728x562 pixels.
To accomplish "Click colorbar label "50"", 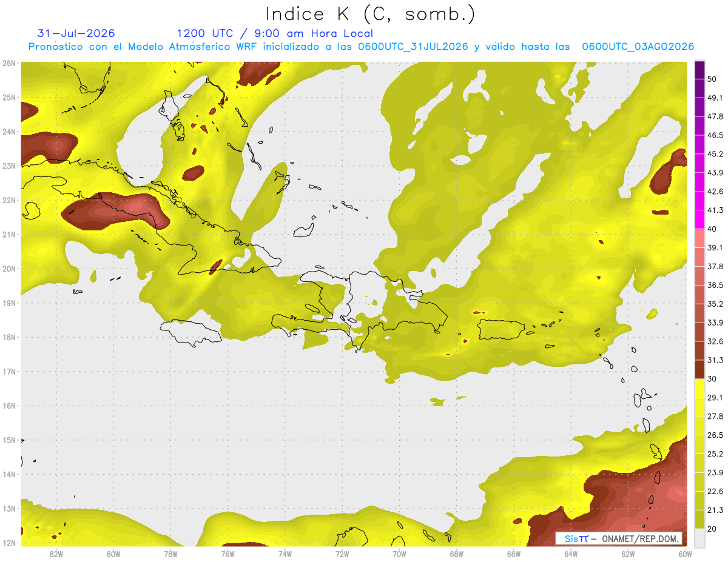I will [x=712, y=79].
